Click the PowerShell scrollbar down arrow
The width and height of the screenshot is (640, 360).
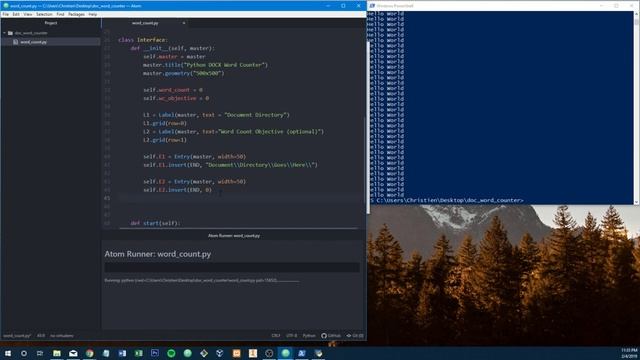636,202
